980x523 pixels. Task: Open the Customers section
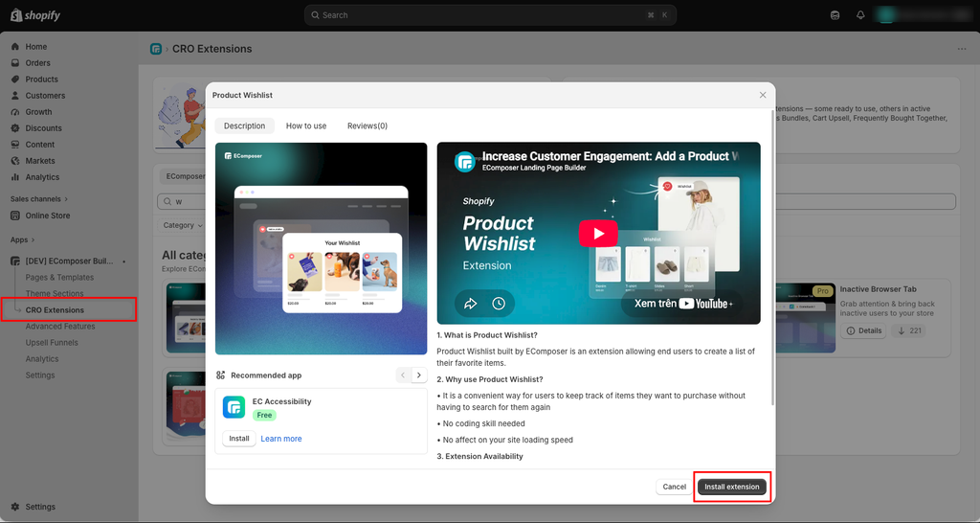point(45,95)
